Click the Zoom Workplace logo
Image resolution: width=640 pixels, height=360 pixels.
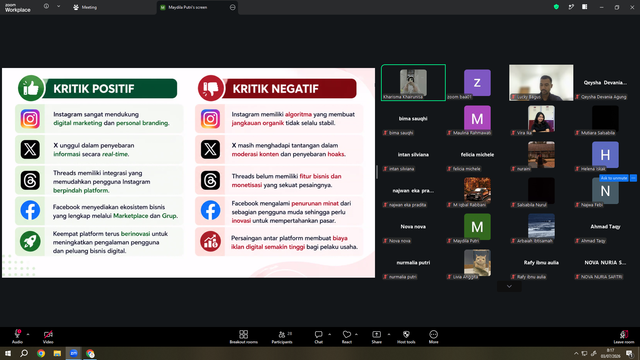18,8
